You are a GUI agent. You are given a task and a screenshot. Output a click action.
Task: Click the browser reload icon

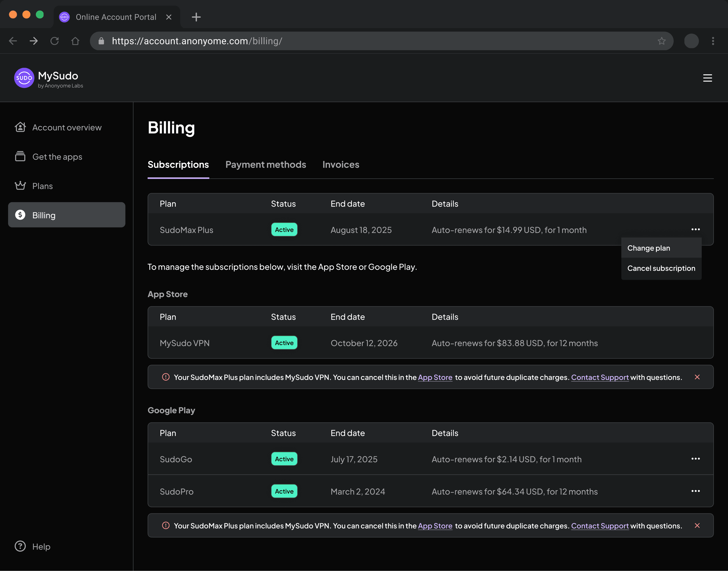click(x=55, y=41)
